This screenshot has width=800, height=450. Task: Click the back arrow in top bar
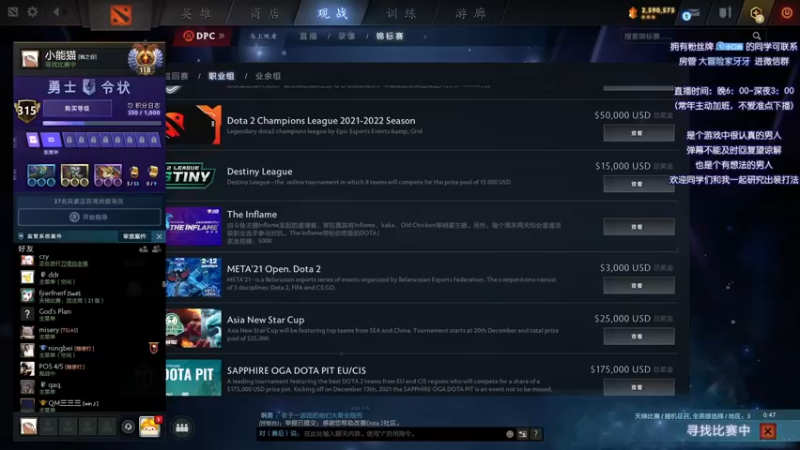[x=56, y=11]
